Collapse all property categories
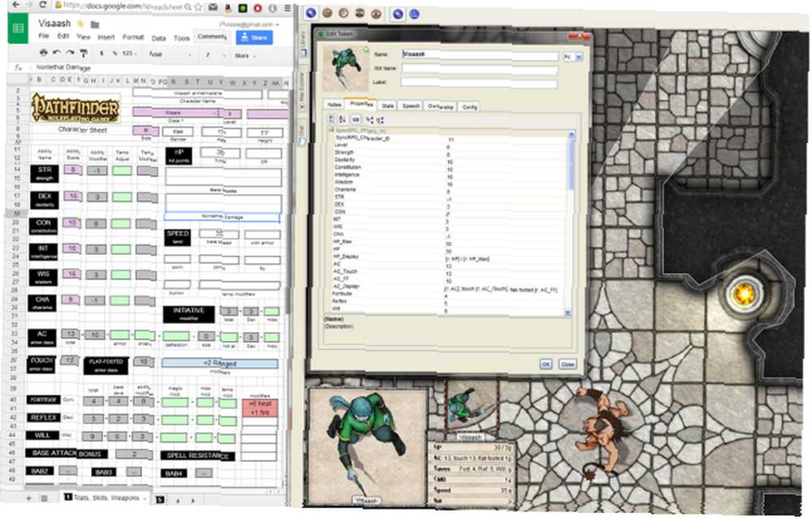This screenshot has height=518, width=812. click(380, 120)
